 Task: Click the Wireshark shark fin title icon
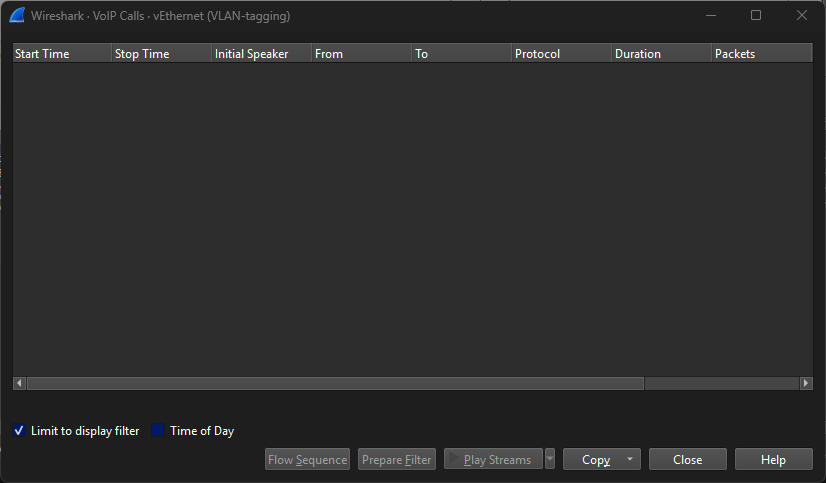pyautogui.click(x=17, y=15)
